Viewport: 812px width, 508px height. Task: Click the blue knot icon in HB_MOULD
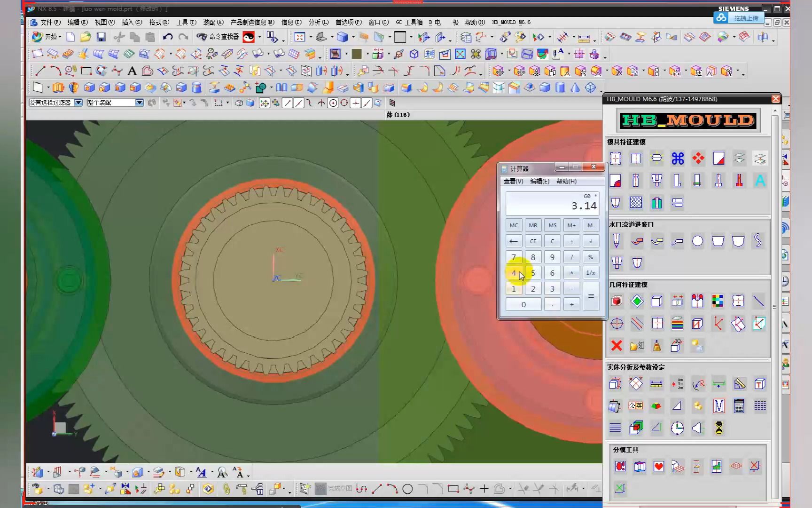677,159
